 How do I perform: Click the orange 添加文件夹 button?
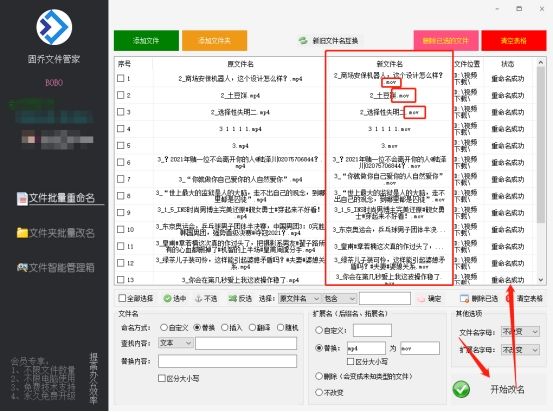214,41
